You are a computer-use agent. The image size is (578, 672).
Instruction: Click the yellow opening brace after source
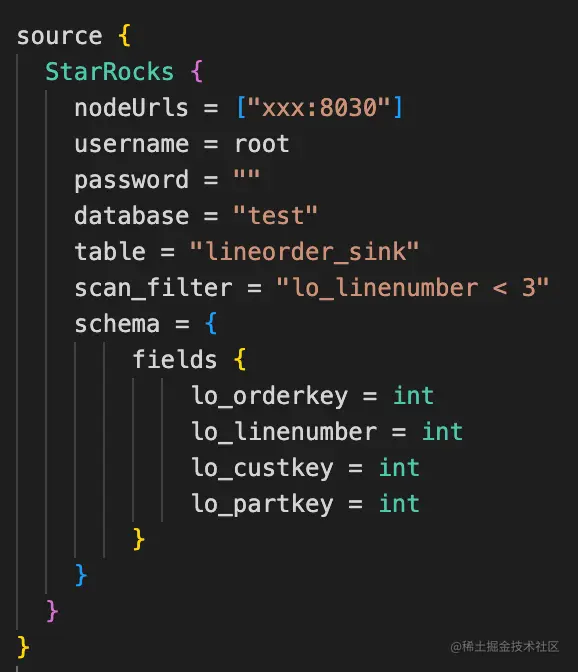(125, 35)
